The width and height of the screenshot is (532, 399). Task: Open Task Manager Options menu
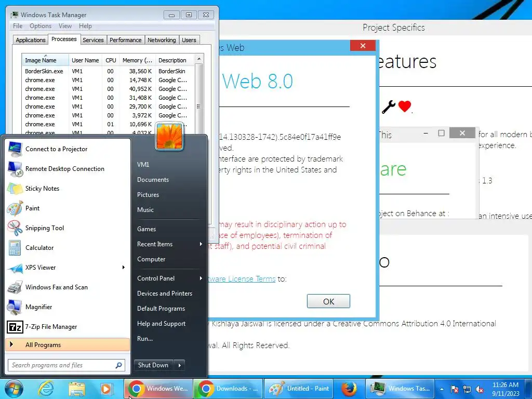tap(41, 26)
